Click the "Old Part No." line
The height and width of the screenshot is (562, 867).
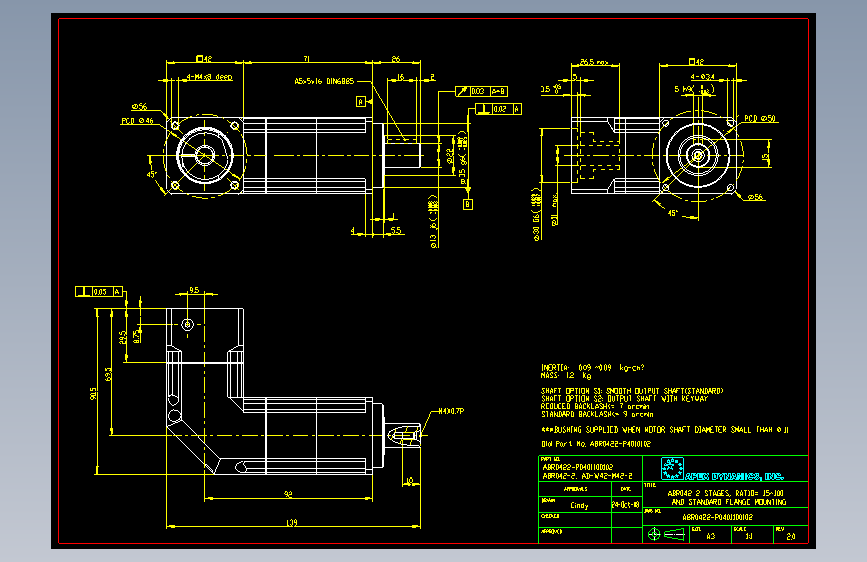coord(596,444)
